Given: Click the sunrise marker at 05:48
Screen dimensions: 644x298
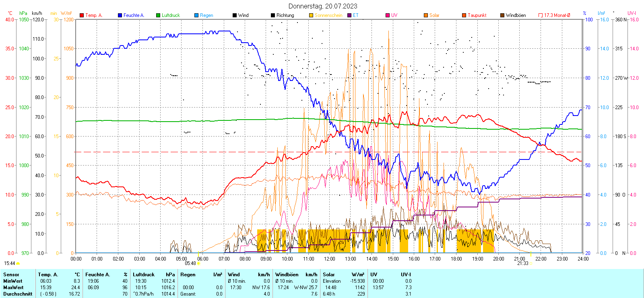Looking at the screenshot, I should coord(198,263).
